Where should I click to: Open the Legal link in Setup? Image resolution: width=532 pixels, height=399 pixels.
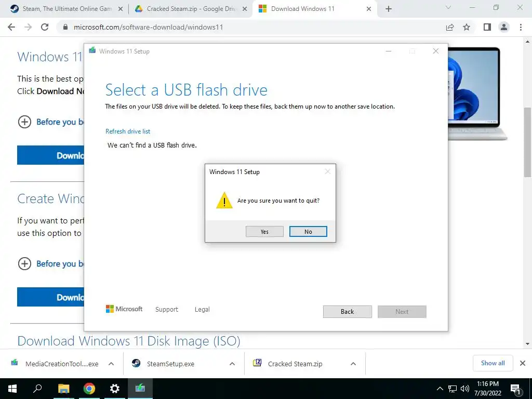tap(202, 310)
